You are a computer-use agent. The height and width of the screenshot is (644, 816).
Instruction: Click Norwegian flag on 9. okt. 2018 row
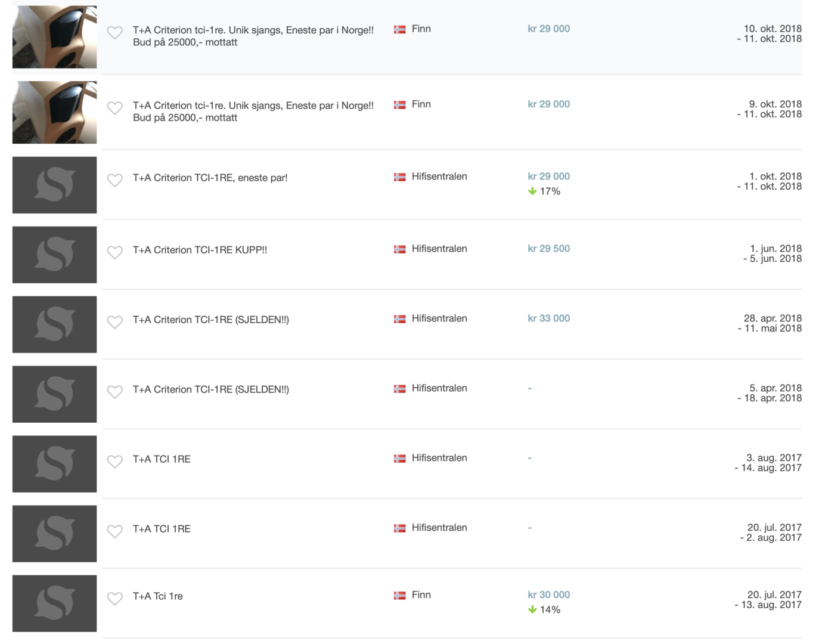pos(400,105)
